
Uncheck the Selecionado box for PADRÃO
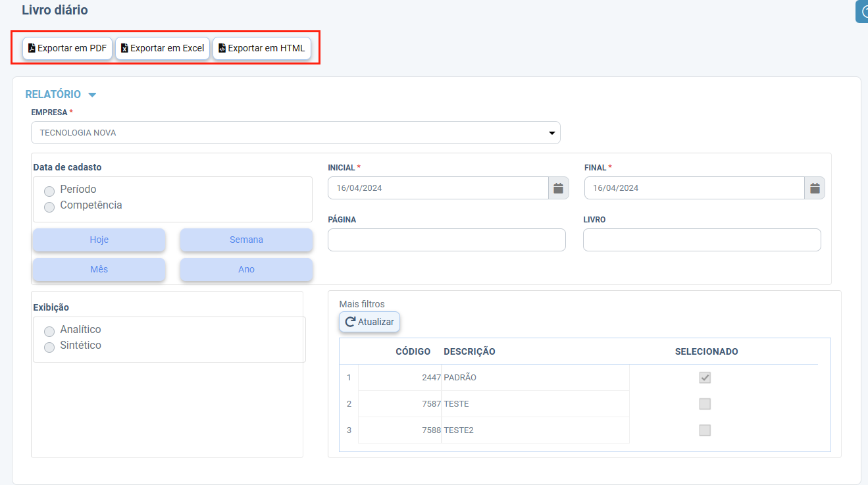coord(705,378)
